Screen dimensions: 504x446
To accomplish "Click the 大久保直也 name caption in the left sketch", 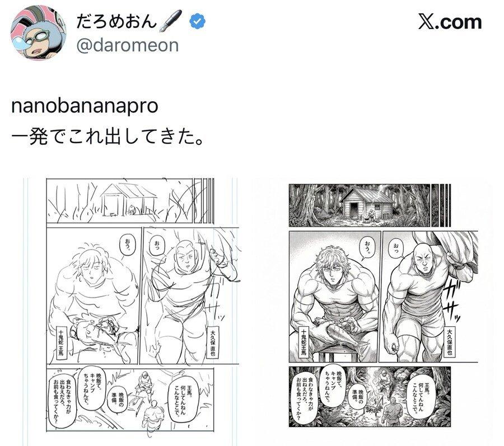I will (212, 342).
